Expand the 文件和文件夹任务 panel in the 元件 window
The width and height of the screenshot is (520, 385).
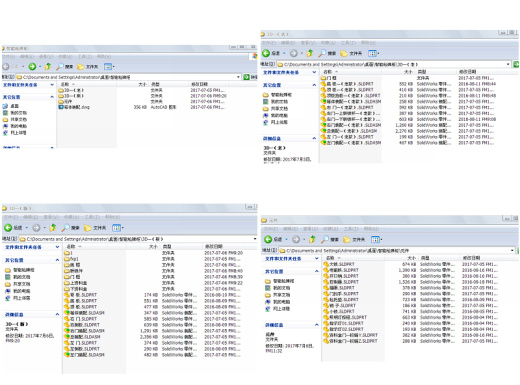coord(316,259)
